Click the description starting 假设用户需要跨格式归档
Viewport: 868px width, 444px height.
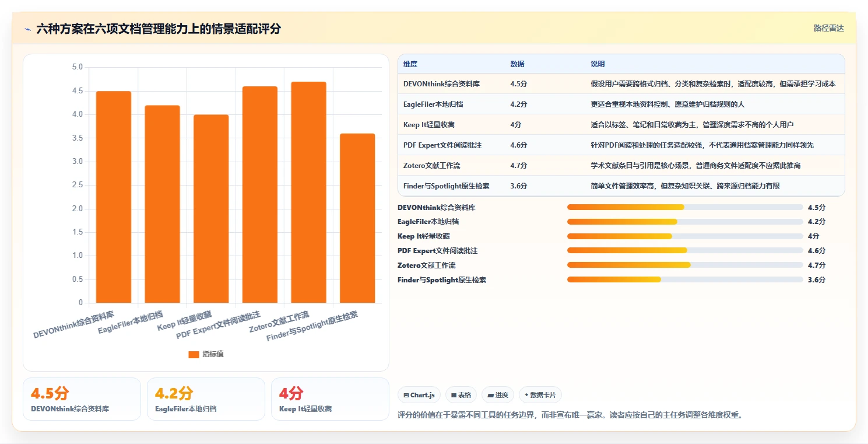713,84
